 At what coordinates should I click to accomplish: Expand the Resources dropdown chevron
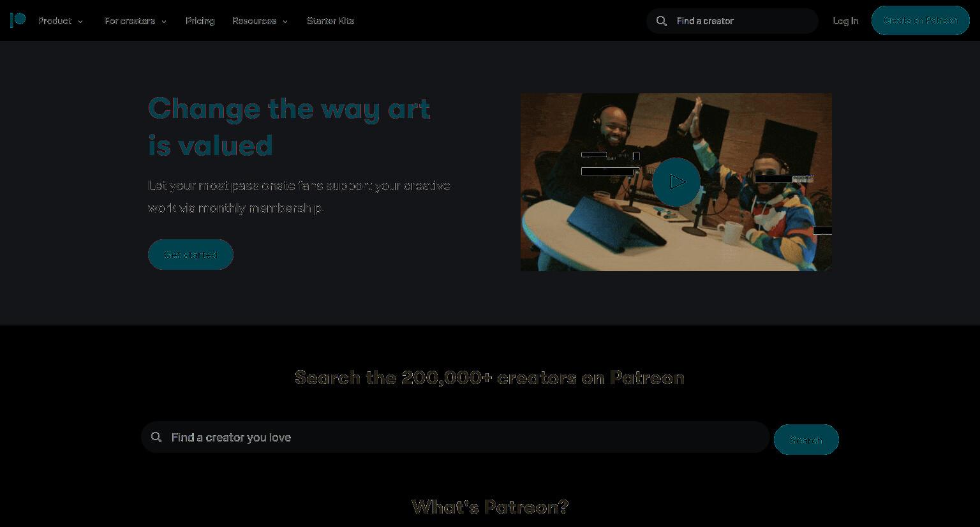coord(285,22)
